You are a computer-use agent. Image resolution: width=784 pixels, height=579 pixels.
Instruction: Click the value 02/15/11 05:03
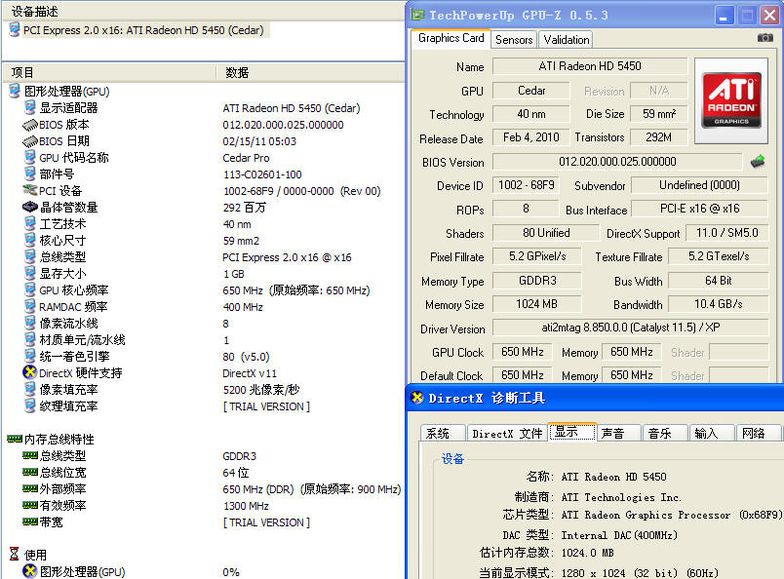pos(260,142)
